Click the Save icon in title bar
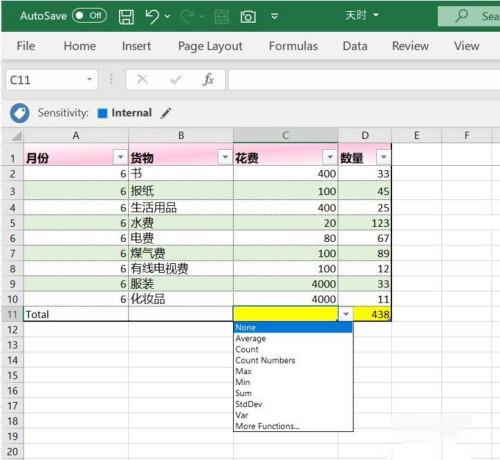 tap(126, 16)
